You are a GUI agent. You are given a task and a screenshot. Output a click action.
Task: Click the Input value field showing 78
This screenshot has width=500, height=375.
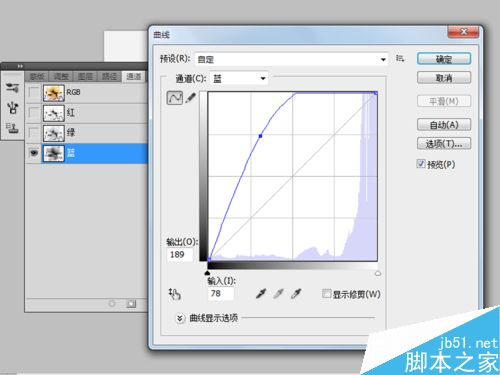pos(221,293)
